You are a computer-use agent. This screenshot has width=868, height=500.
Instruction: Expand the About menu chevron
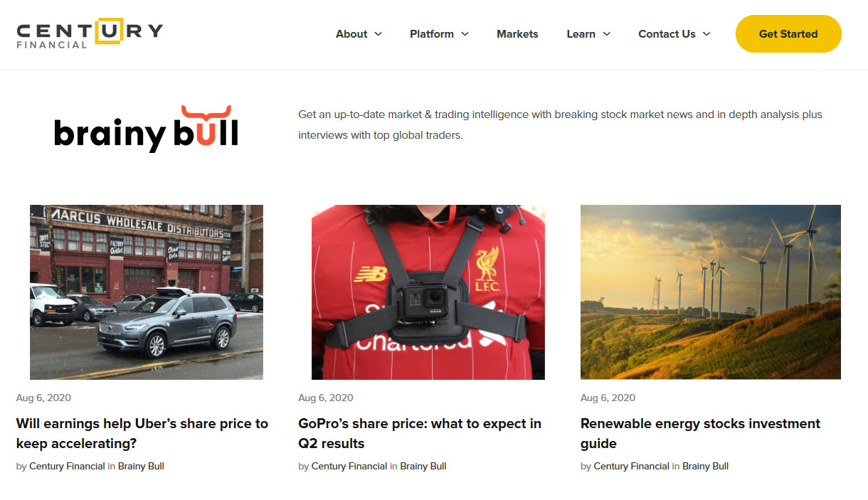coord(378,34)
